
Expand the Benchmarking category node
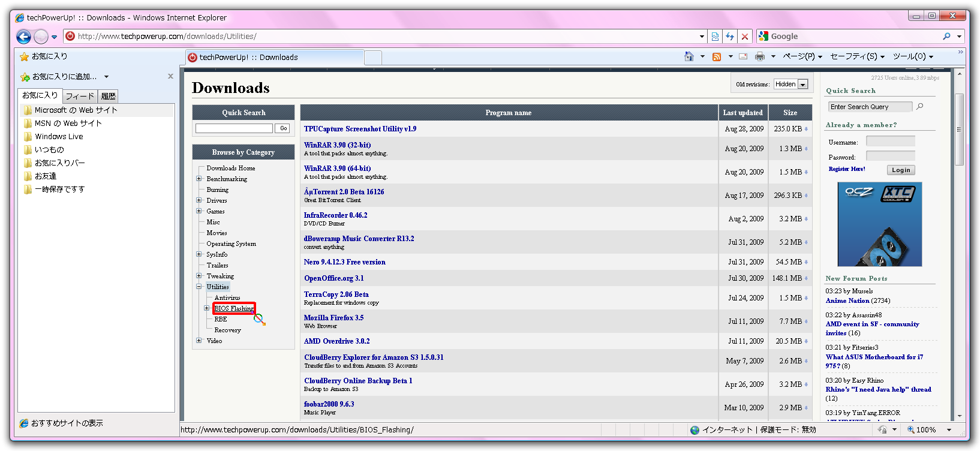pyautogui.click(x=199, y=179)
